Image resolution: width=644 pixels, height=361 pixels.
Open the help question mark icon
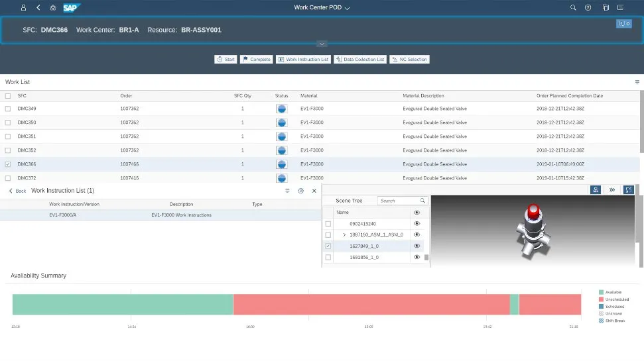point(588,8)
